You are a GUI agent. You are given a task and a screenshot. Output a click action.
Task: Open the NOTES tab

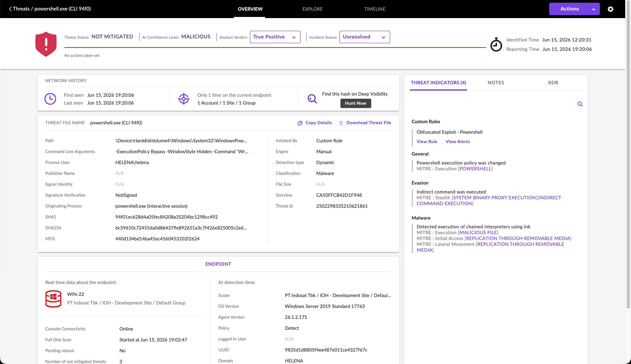tap(496, 83)
